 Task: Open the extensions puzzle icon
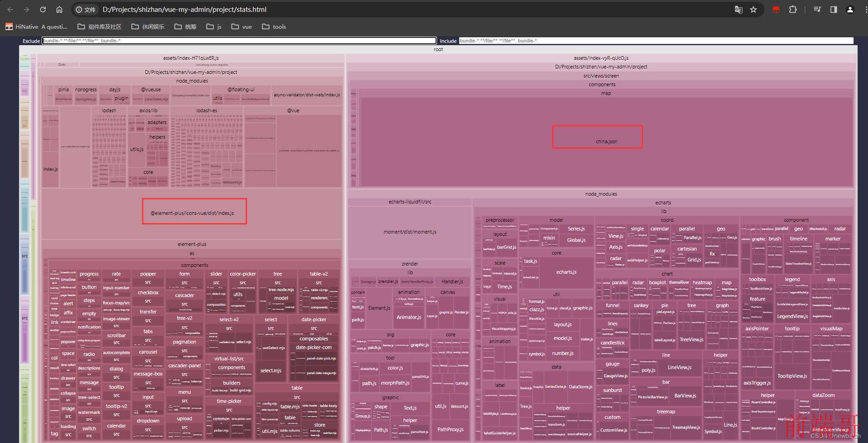point(793,10)
